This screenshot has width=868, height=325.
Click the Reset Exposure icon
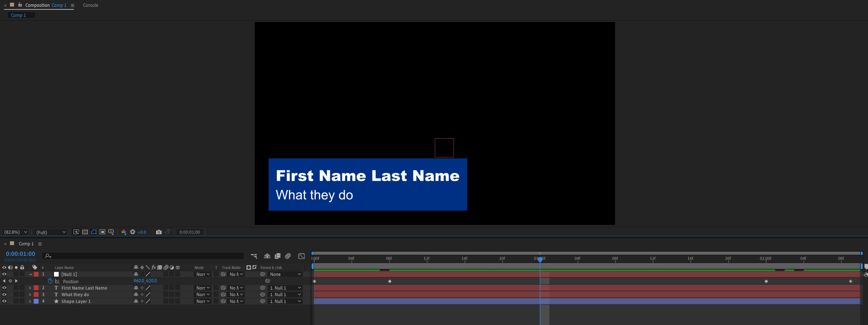(133, 232)
